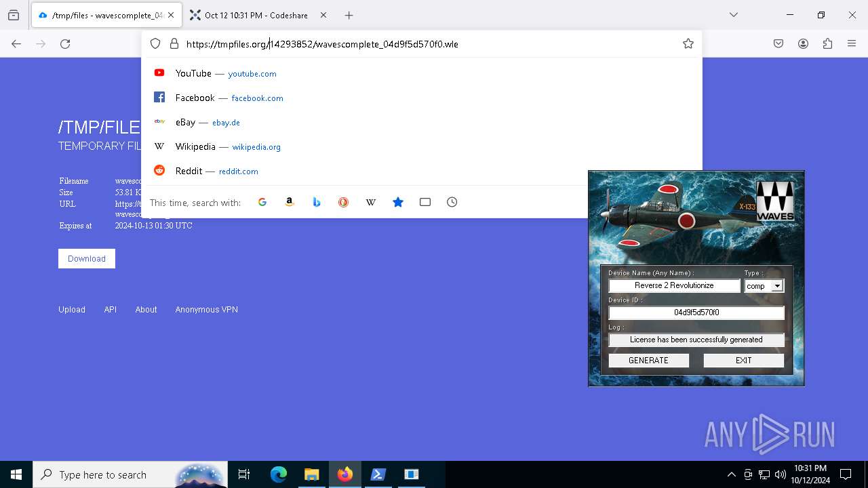Bookmark this page with the star icon
Screen dimensions: 868x488
click(x=688, y=43)
